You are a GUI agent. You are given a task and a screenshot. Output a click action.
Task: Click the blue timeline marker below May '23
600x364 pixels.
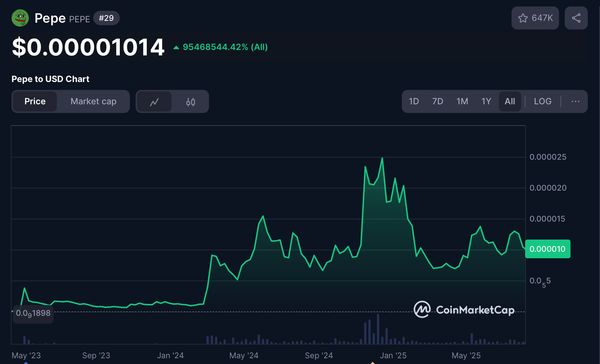[x=26, y=363]
